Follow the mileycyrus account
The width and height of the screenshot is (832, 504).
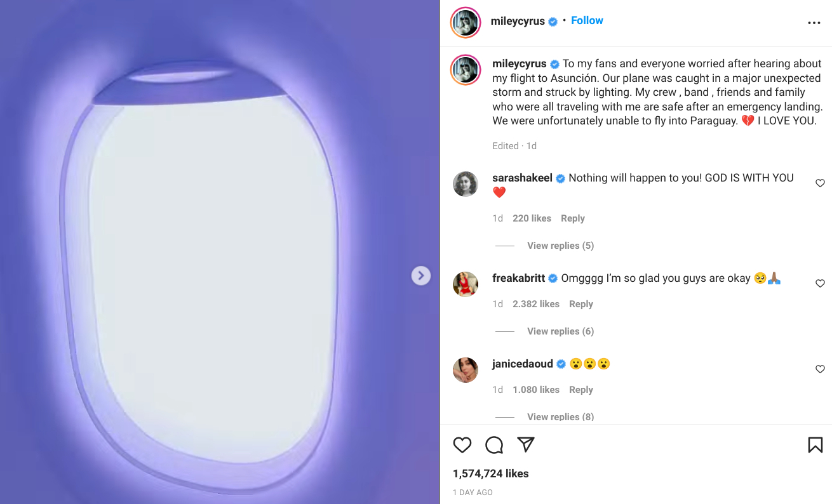pos(587,20)
